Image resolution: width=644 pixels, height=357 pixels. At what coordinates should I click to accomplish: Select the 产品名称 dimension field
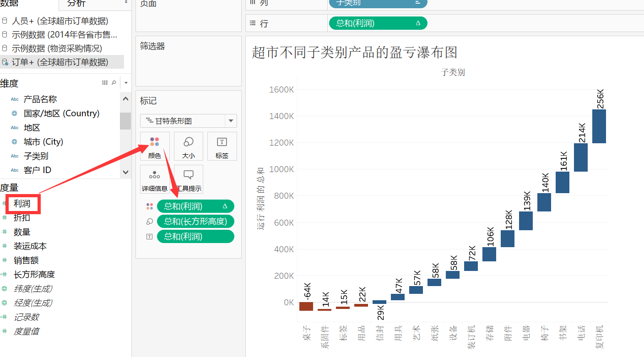[x=40, y=99]
